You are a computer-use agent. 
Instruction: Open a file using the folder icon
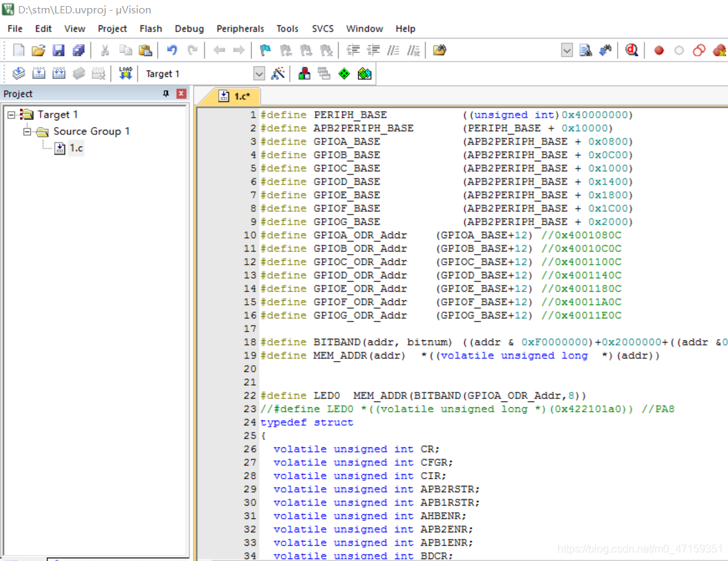click(x=39, y=50)
